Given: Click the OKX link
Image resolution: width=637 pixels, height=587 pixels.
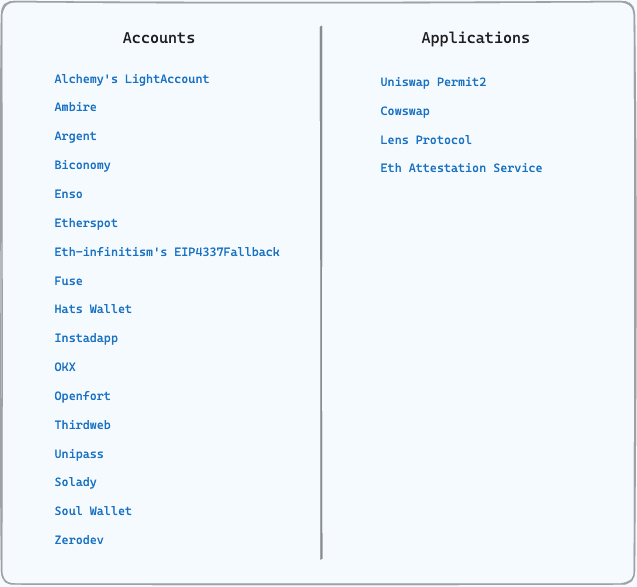Looking at the screenshot, I should [x=65, y=367].
